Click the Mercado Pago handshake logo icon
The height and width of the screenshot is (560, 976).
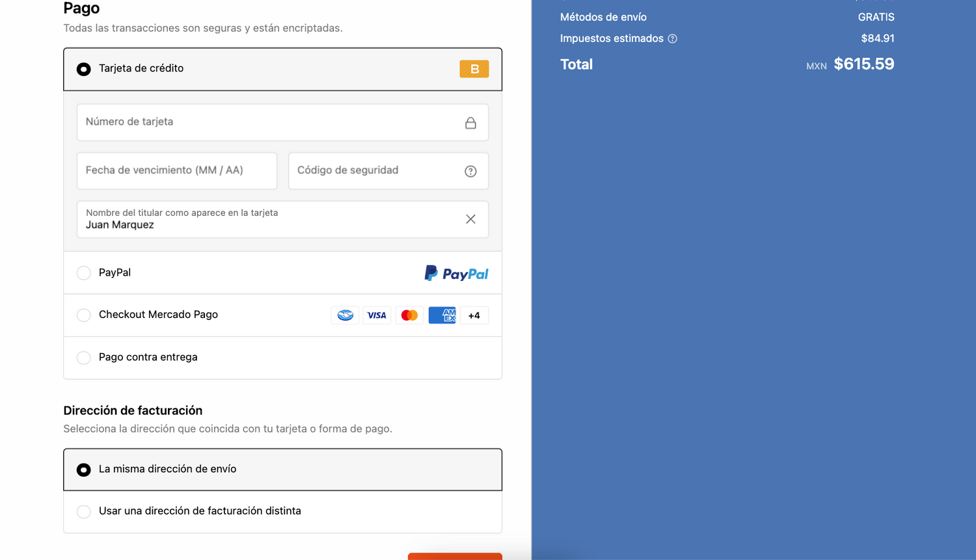point(345,315)
